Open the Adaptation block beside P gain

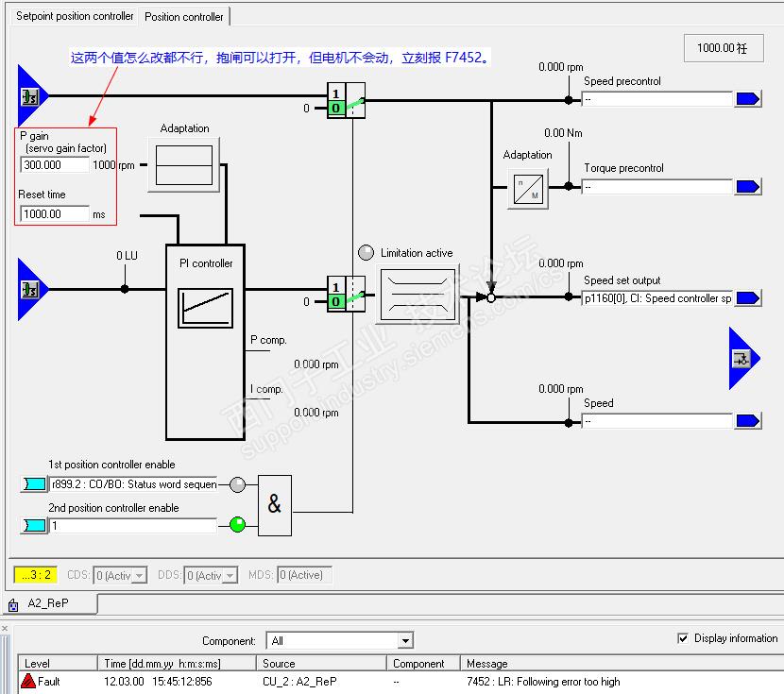(184, 165)
